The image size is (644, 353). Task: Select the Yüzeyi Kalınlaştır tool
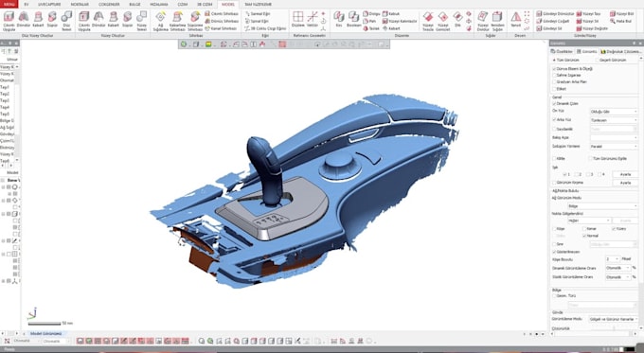click(x=400, y=21)
